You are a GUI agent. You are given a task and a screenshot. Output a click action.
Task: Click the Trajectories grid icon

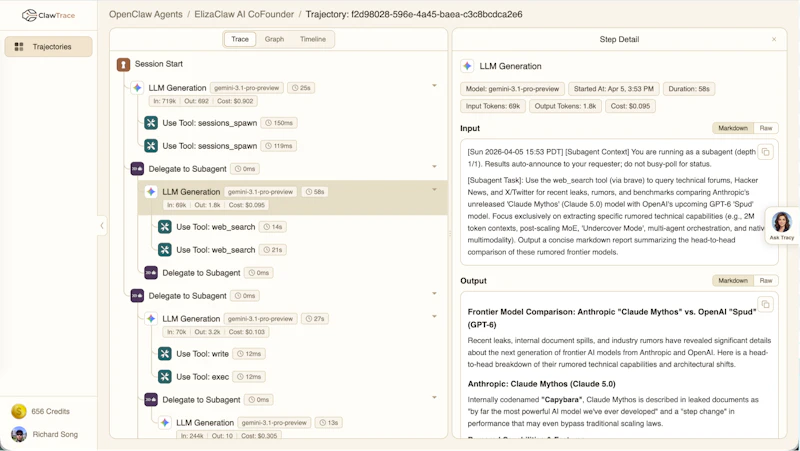pyautogui.click(x=19, y=46)
